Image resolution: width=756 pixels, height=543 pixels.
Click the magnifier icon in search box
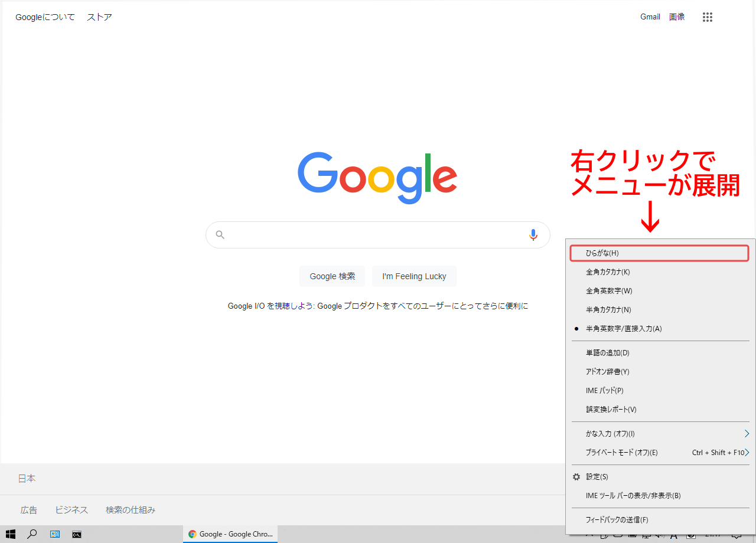pos(220,235)
